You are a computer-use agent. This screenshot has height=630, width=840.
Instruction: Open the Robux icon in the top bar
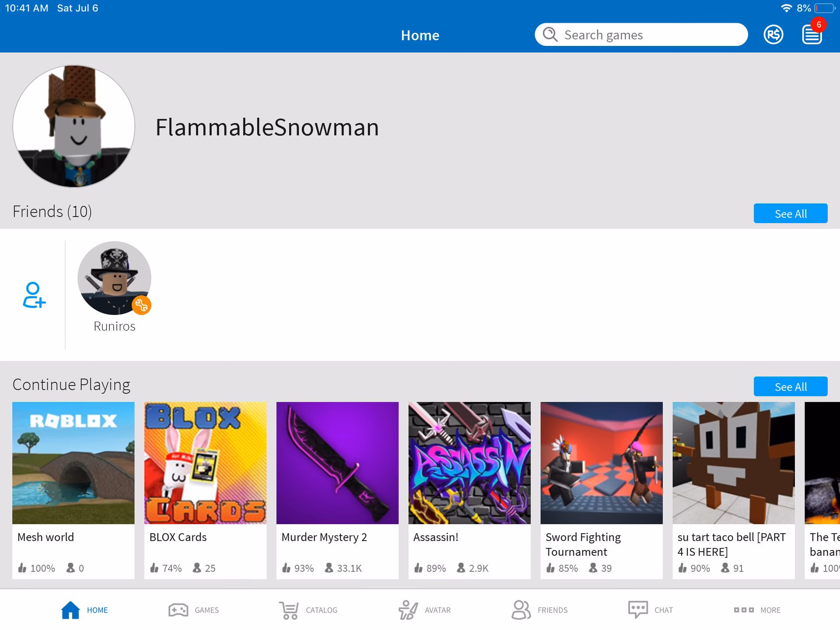[773, 35]
